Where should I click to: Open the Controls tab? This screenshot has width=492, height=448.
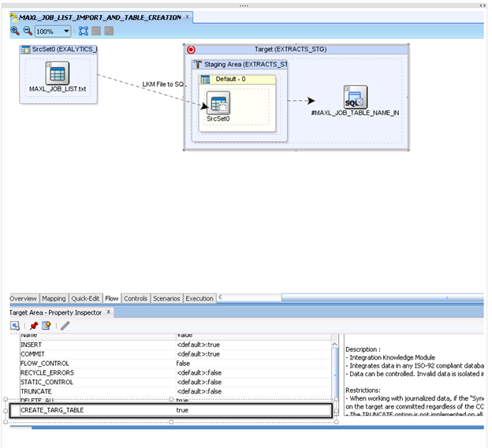pyautogui.click(x=136, y=299)
